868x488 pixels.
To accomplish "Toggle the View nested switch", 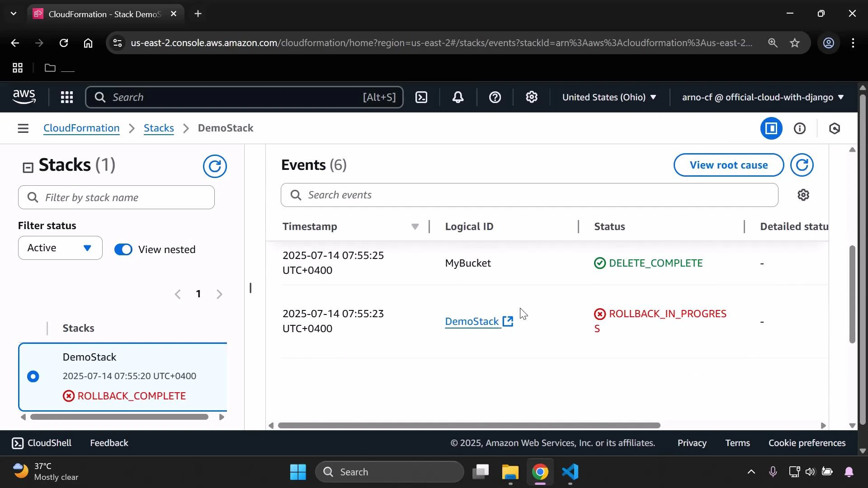I will [x=123, y=249].
